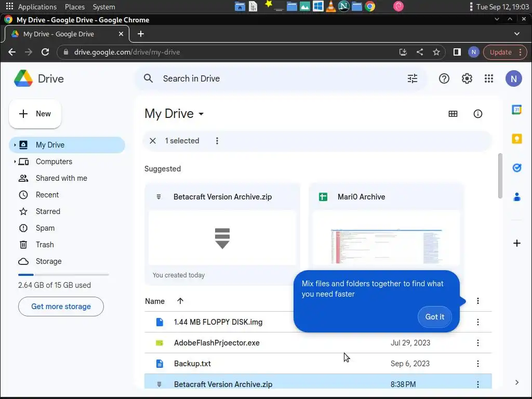Image resolution: width=532 pixels, height=399 pixels.
Task: Click Get more storage
Action: click(x=61, y=307)
